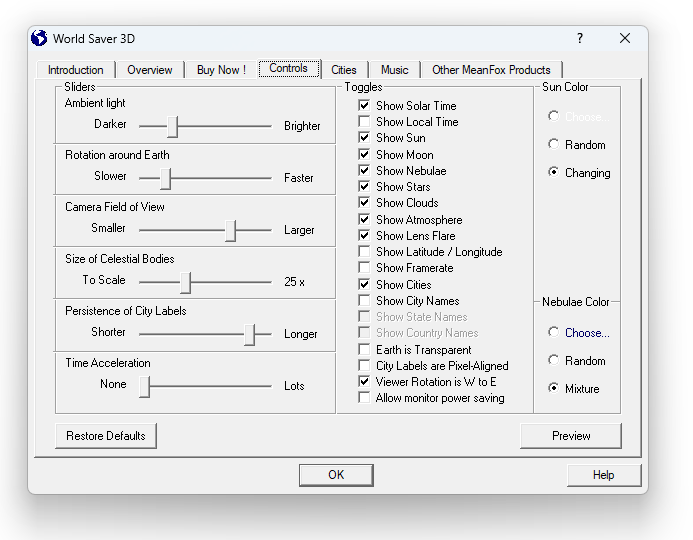Open the Cities tab
This screenshot has height=540, width=693.
pos(343,70)
